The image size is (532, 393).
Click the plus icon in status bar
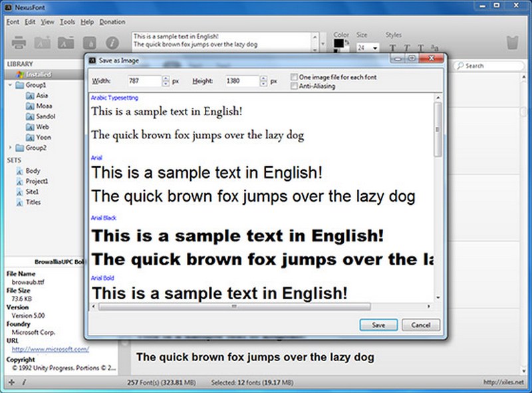[x=11, y=382]
